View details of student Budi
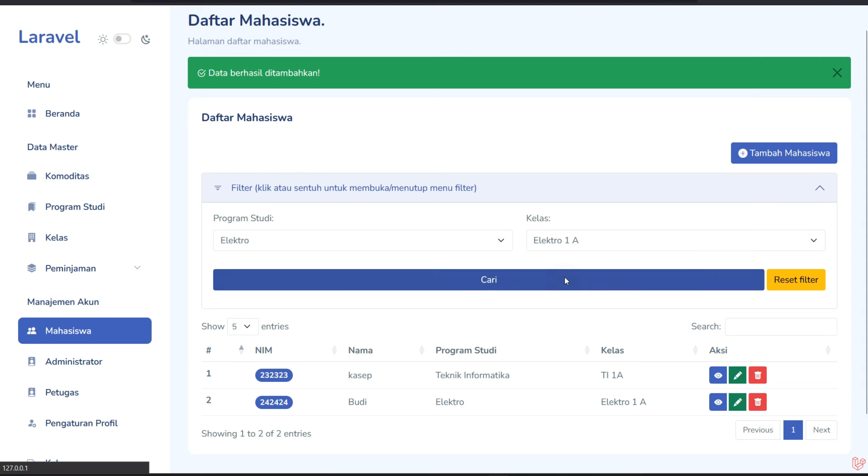Viewport: 868px width, 476px height. (x=718, y=402)
